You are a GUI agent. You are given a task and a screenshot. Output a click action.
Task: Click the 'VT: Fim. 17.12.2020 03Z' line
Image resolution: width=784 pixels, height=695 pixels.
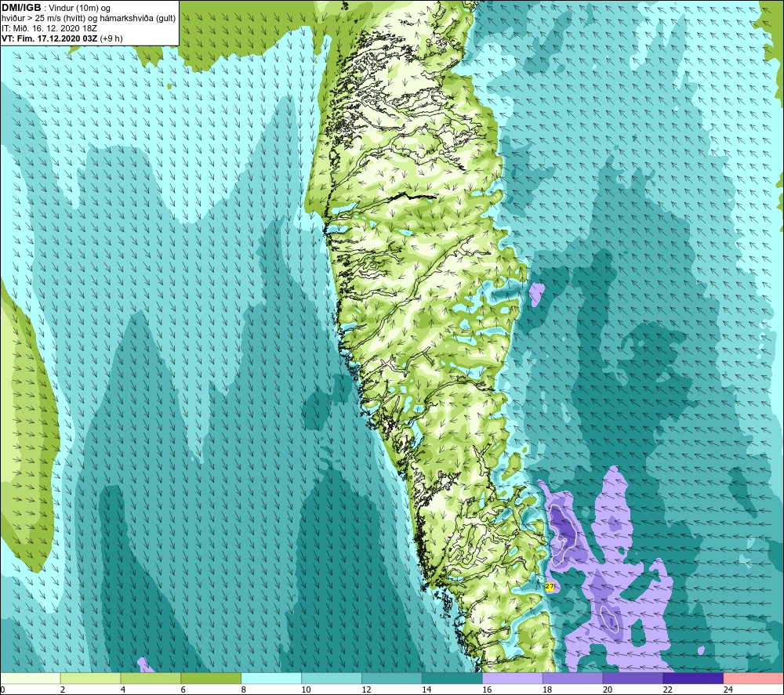(49, 38)
